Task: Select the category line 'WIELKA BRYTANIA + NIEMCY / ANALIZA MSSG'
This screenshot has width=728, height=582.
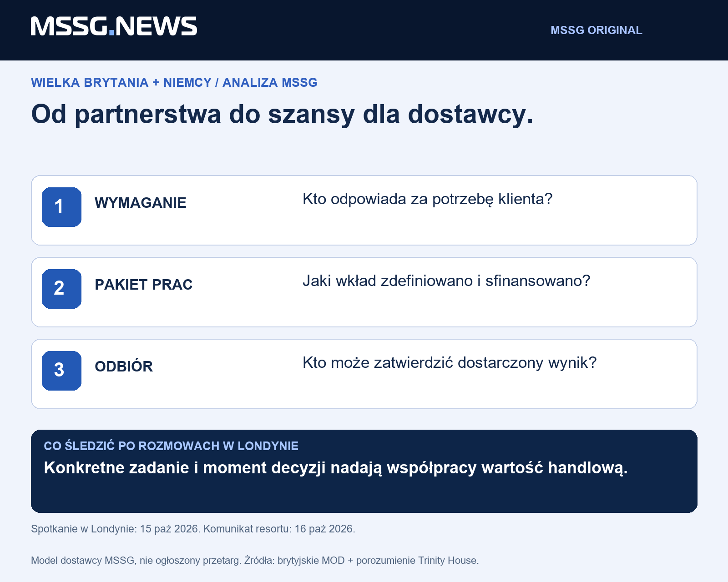Action: pyautogui.click(x=174, y=82)
